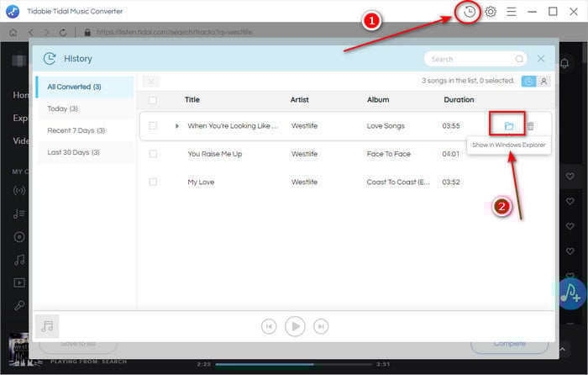Screen dimensions: 588x375
Task: Open the Tidal sidebar albums disc icon
Action: 19,237
